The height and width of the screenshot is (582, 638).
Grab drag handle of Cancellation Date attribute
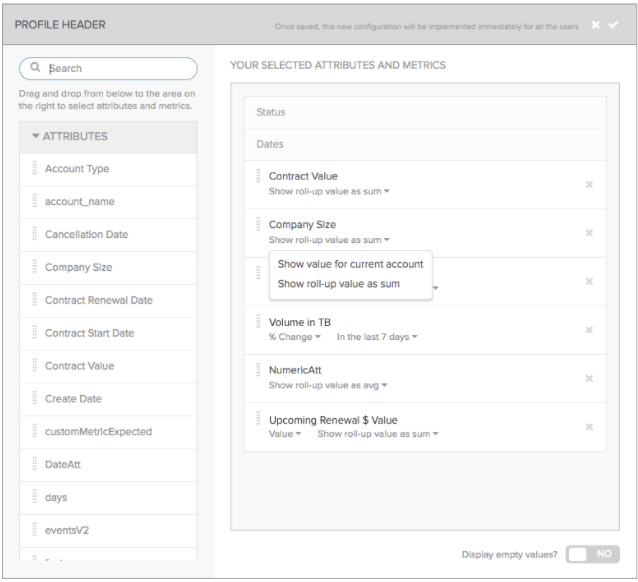tap(35, 234)
